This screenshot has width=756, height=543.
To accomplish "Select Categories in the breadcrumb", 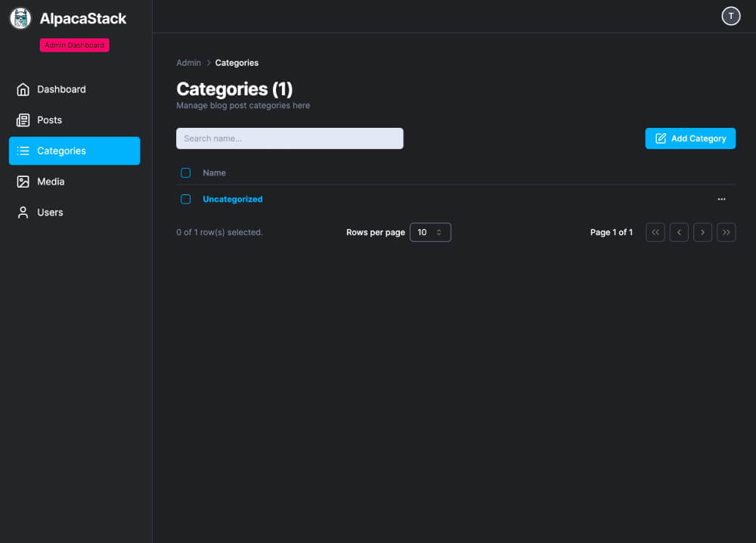I will click(x=237, y=63).
